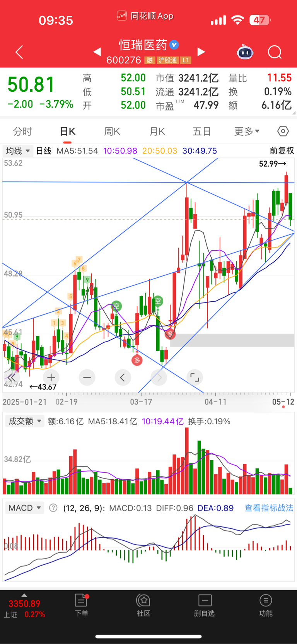Switch to next stock triangle arrow
The height and width of the screenshot is (644, 297).
[x=201, y=52]
